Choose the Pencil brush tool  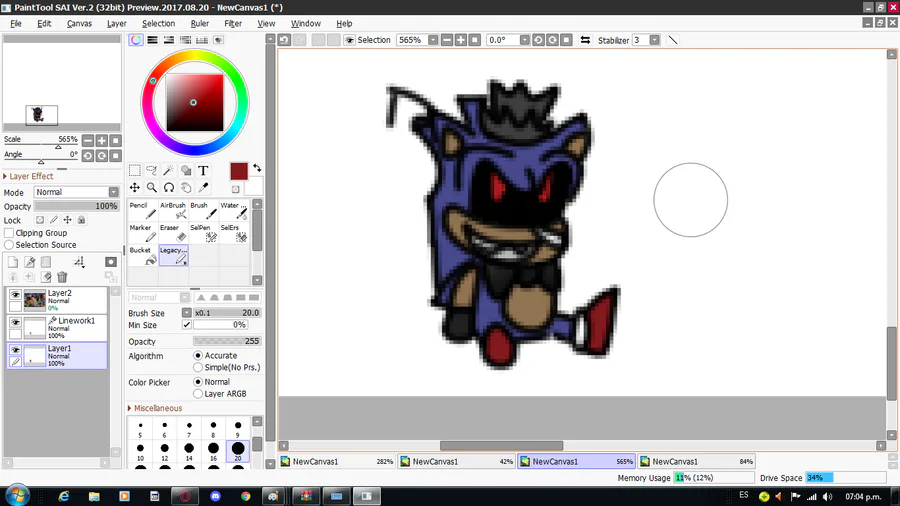[142, 211]
